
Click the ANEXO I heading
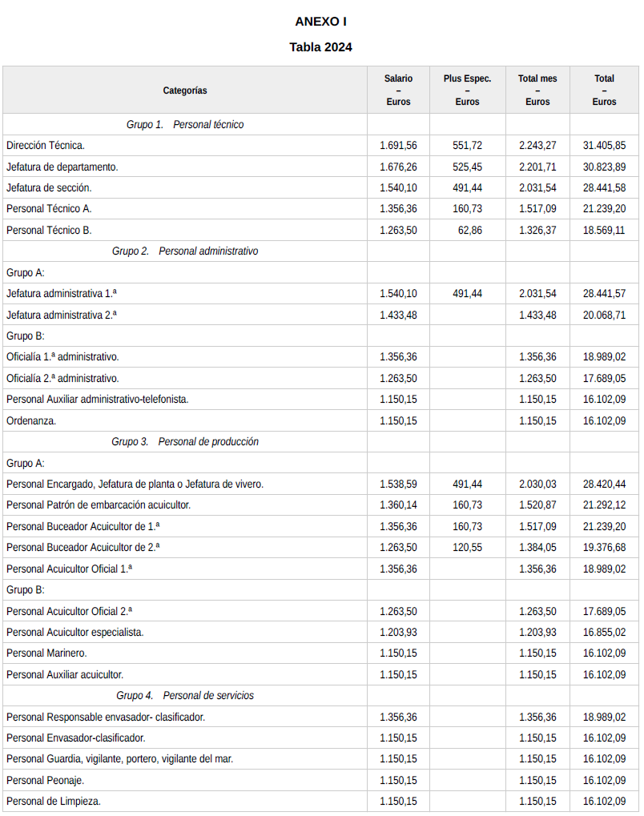tap(320, 22)
